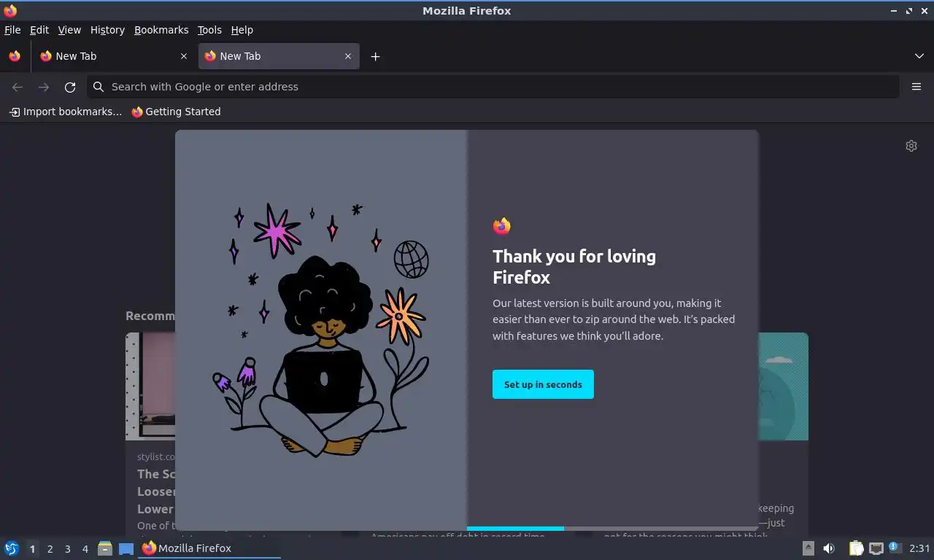Image resolution: width=934 pixels, height=560 pixels.
Task: Open the notification info tray icon
Action: (895, 548)
